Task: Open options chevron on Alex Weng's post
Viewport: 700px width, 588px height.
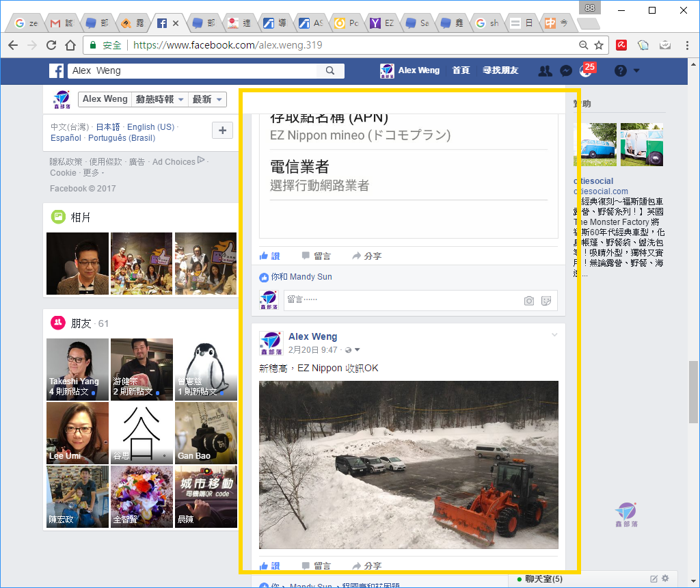Action: 554,335
